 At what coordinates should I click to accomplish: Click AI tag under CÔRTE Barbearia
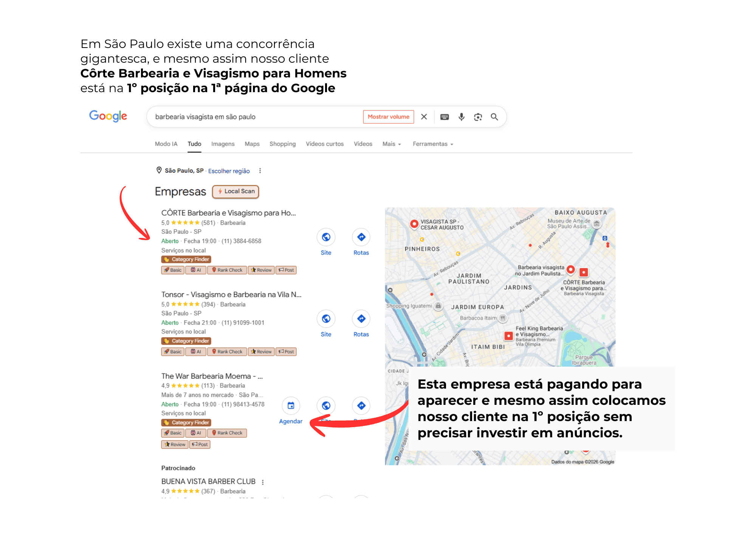tap(196, 270)
